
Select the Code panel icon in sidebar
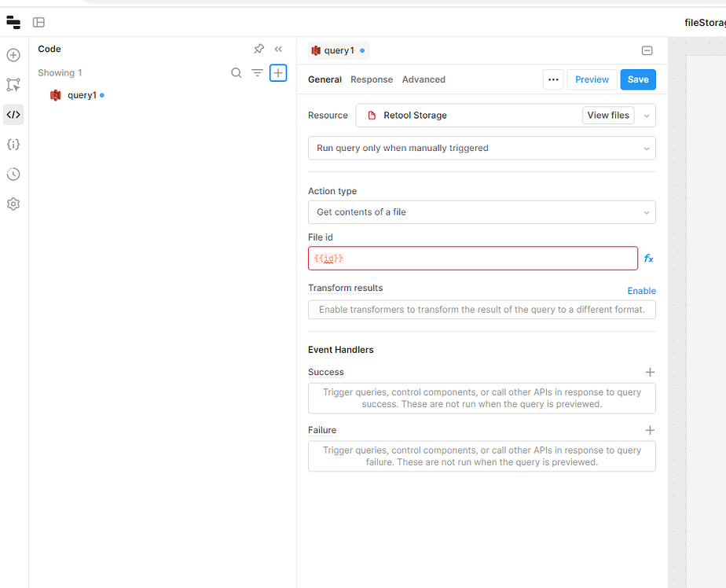point(13,114)
